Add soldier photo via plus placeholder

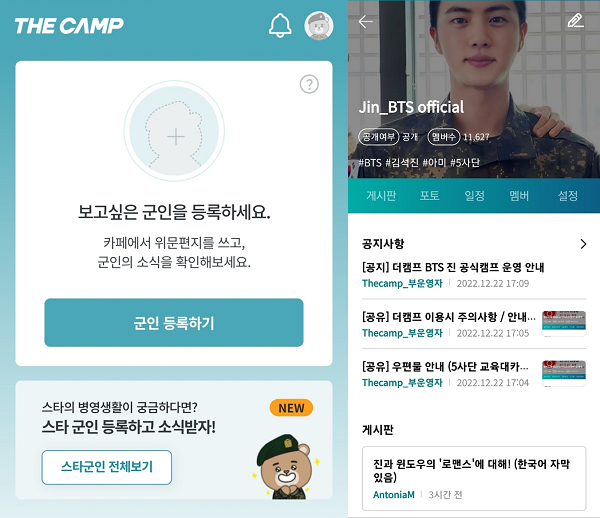(174, 131)
